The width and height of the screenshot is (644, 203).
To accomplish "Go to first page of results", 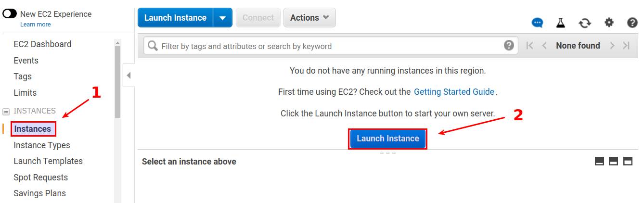I will coord(530,46).
